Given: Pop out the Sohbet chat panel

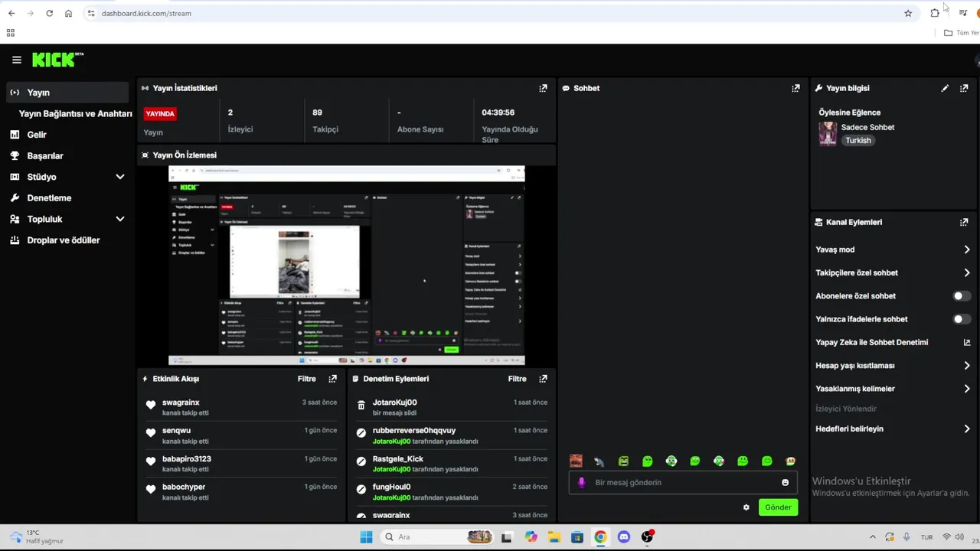Looking at the screenshot, I should point(795,88).
